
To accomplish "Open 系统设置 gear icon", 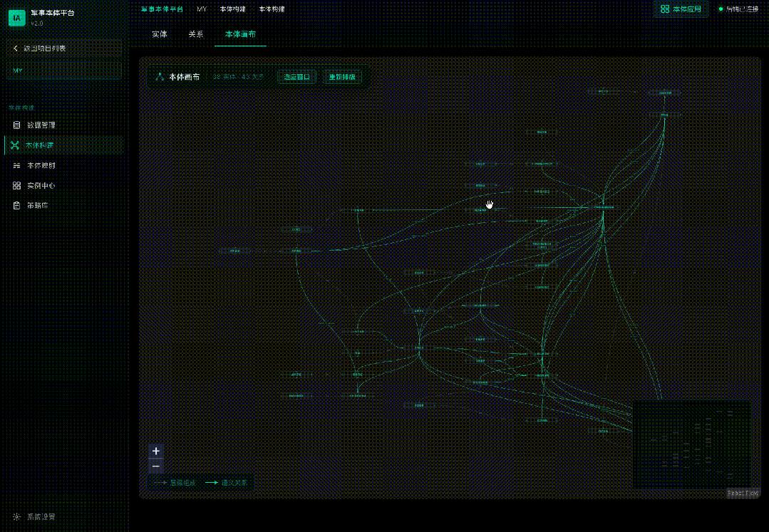I will (x=16, y=516).
